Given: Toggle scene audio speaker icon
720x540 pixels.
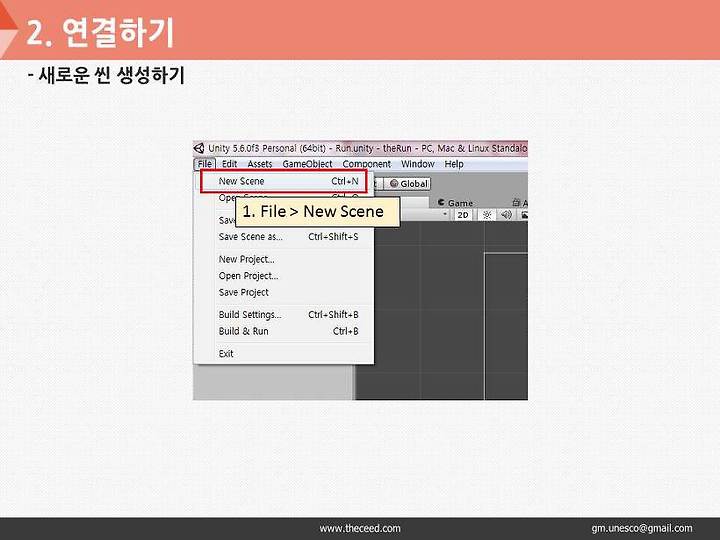Looking at the screenshot, I should [x=506, y=215].
